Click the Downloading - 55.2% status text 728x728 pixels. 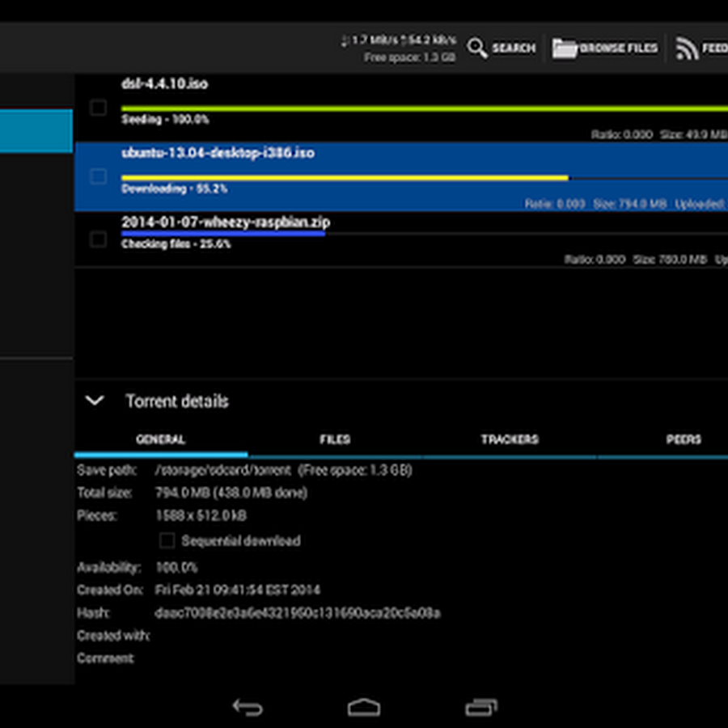click(174, 188)
